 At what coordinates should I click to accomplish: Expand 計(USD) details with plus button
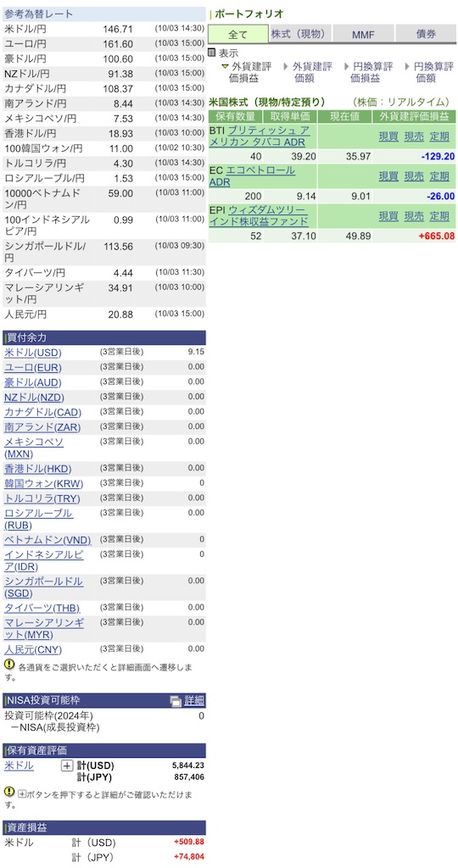point(66,766)
